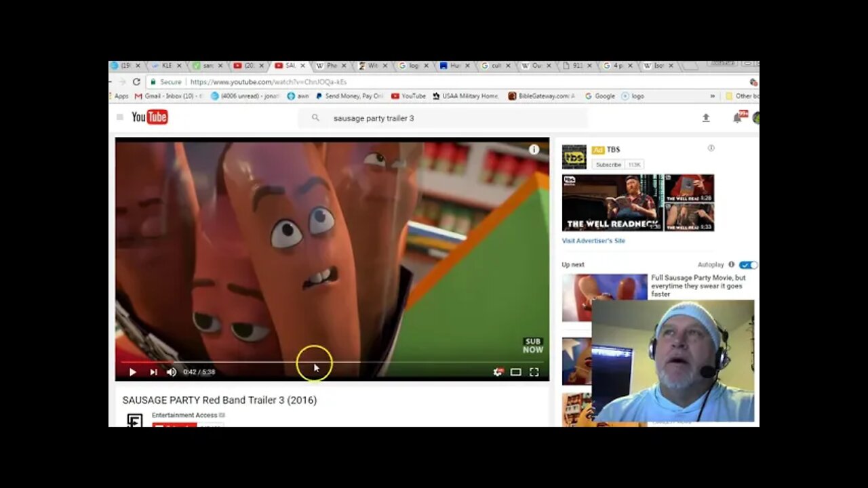Screen dimensions: 868x488
Task: Go to YouTube home via logo
Action: [x=149, y=117]
